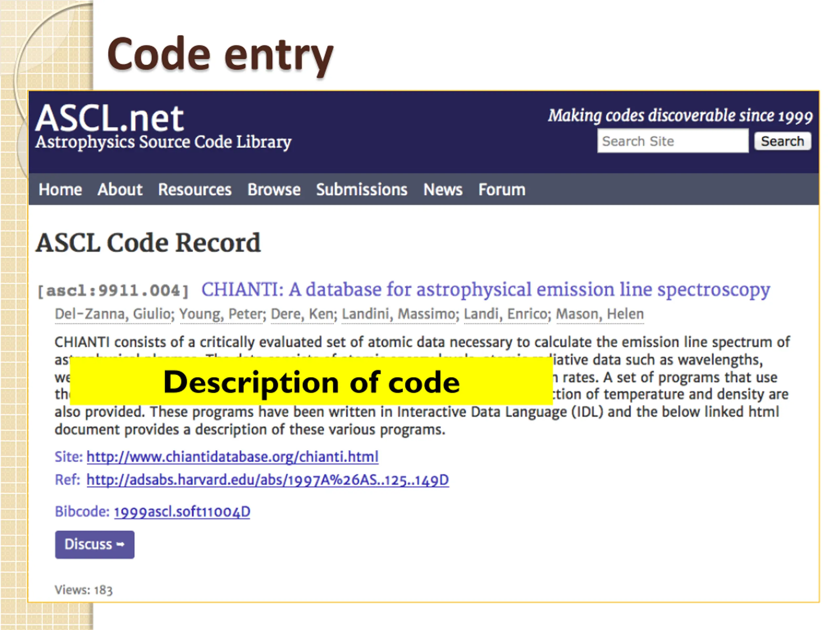Click the Views: 183 text
This screenshot has width=840, height=630.
pos(84,590)
